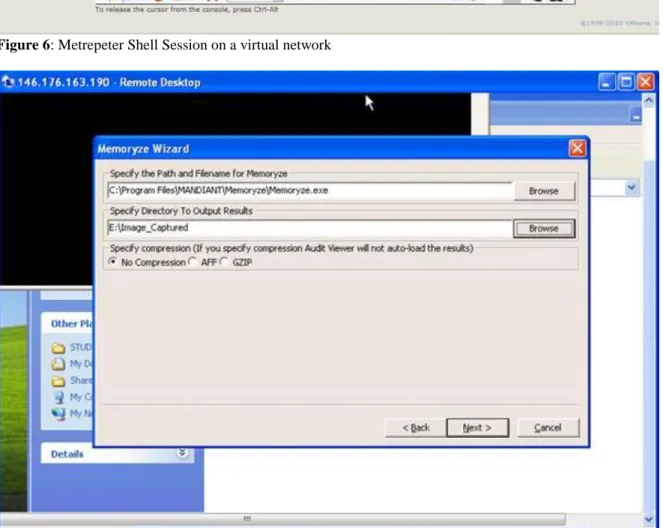
Task: Expand the Details panel chevron
Action: tap(182, 453)
